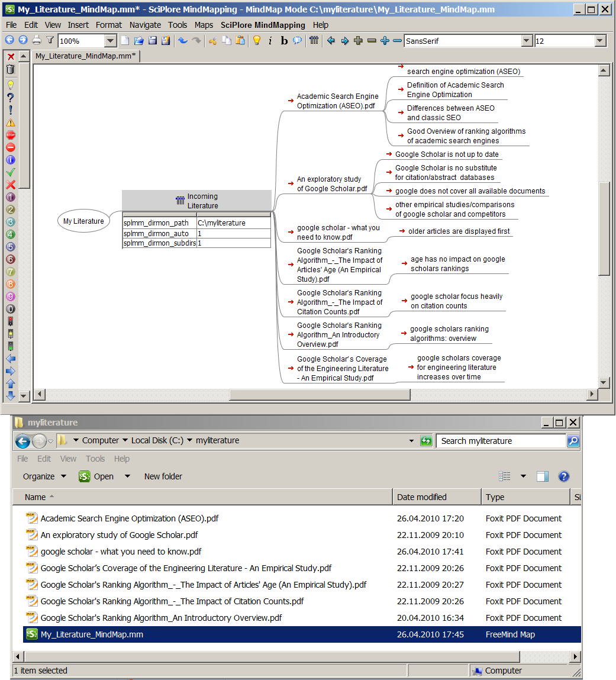This screenshot has width=616, height=680.
Task: Click the Print icon in toolbar
Action: tap(37, 40)
